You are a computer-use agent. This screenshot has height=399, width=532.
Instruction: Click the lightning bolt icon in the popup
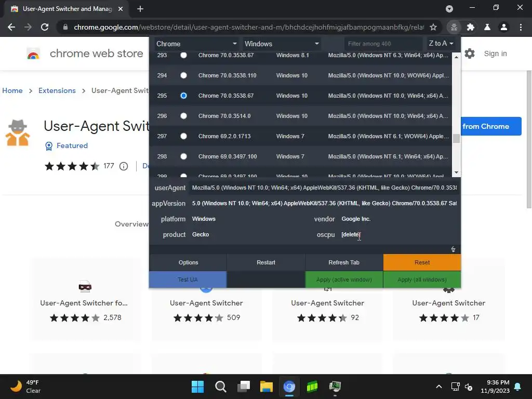coord(453,249)
